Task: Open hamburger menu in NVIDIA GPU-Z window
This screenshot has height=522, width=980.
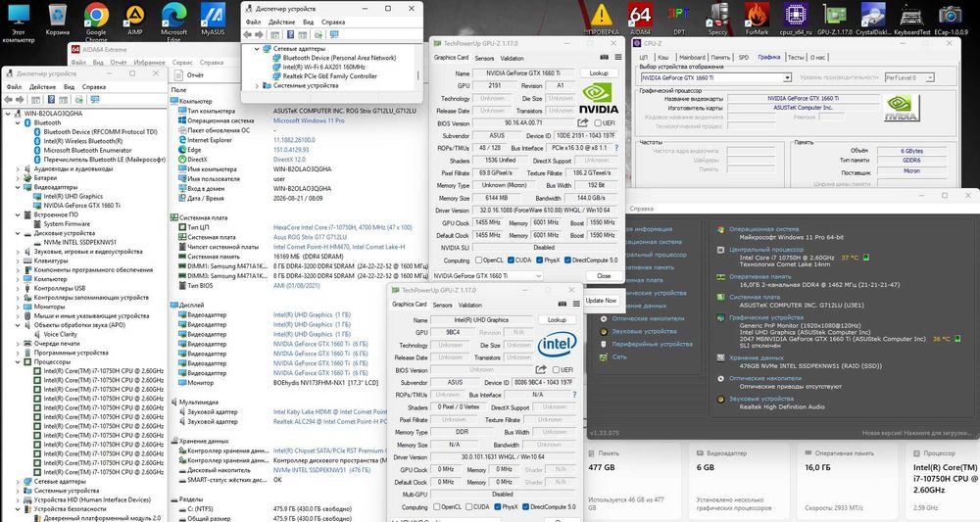Action: (618, 58)
